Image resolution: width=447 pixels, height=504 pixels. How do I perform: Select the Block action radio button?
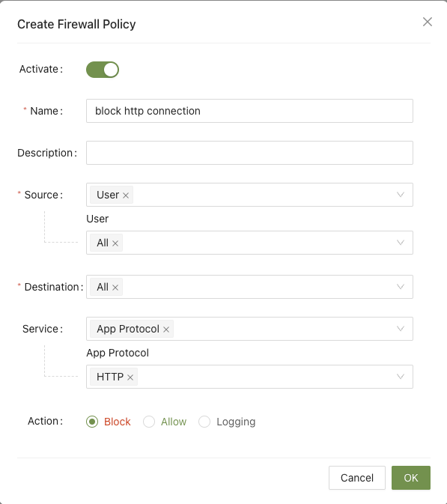click(x=92, y=422)
